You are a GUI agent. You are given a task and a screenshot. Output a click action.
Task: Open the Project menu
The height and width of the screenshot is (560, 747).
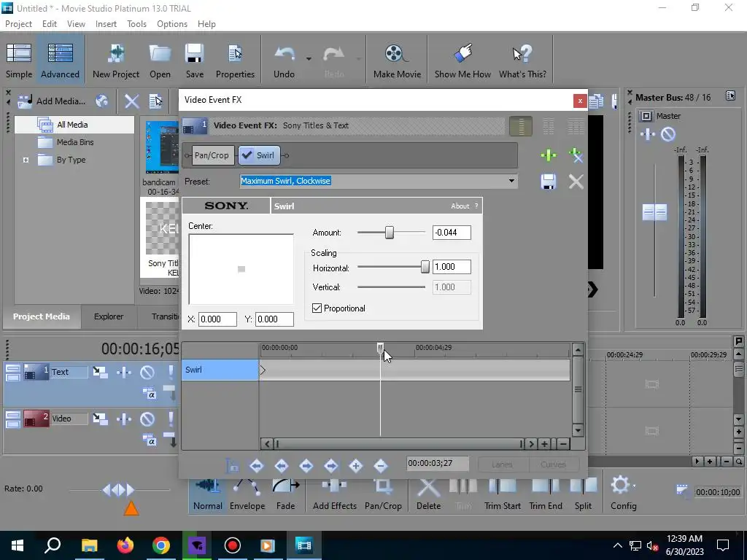[x=18, y=24]
